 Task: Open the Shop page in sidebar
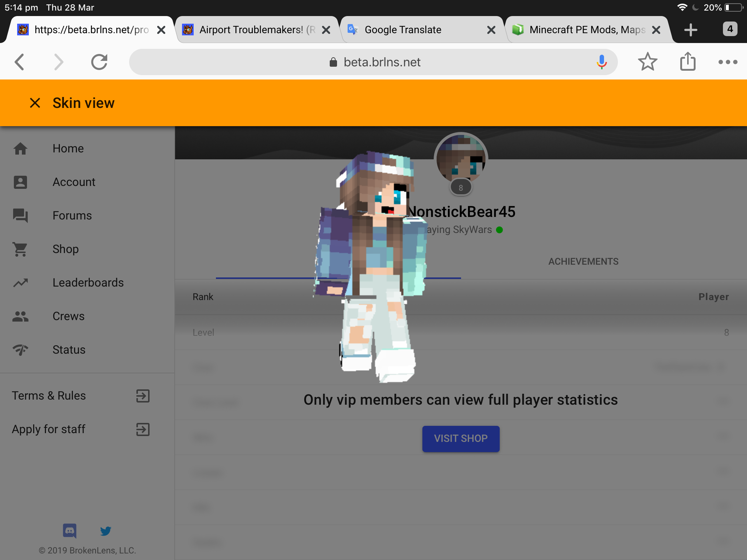[65, 249]
